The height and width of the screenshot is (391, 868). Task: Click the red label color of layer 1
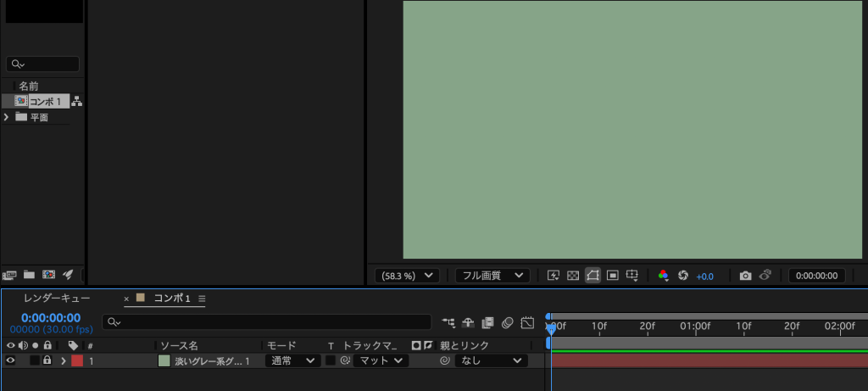[77, 360]
